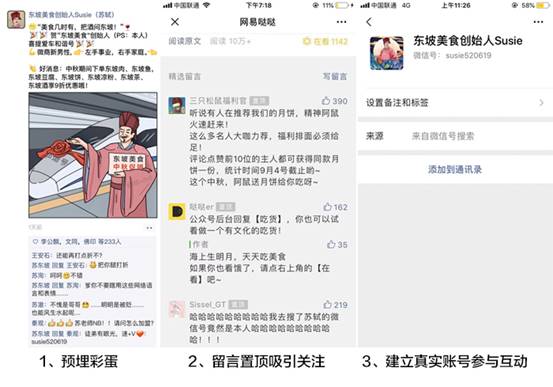Expand 设置备注和标签 row chevron

pos(541,103)
